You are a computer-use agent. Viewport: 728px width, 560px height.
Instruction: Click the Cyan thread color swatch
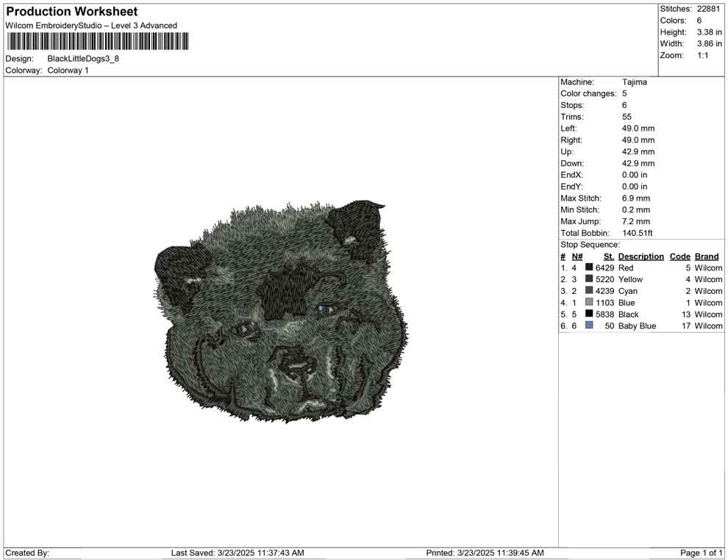[589, 290]
